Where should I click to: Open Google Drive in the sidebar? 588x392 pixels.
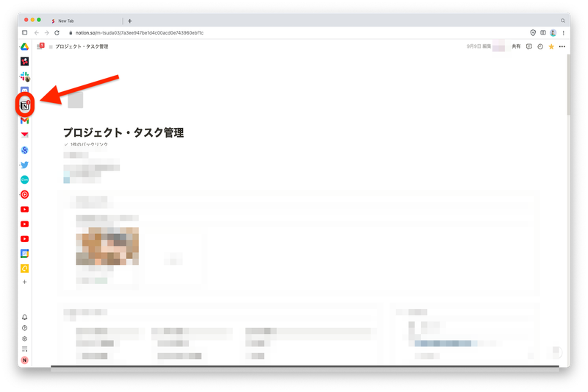tap(24, 46)
